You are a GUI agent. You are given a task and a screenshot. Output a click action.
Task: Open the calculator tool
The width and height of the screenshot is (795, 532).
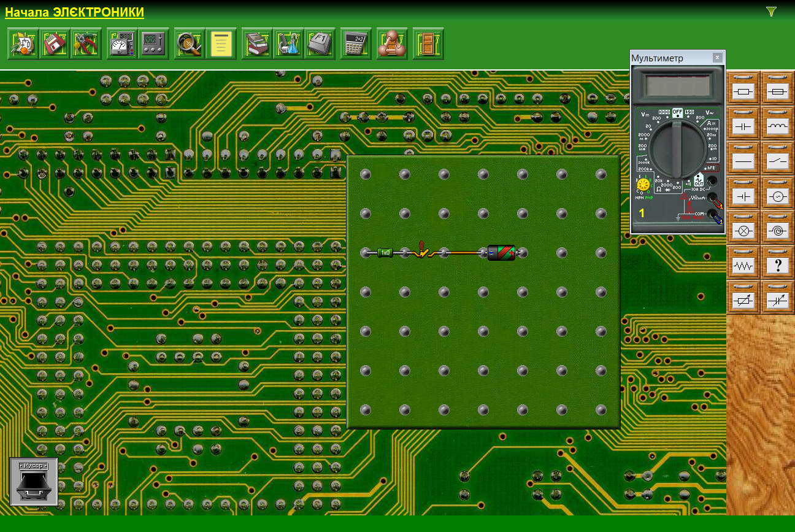[x=356, y=44]
